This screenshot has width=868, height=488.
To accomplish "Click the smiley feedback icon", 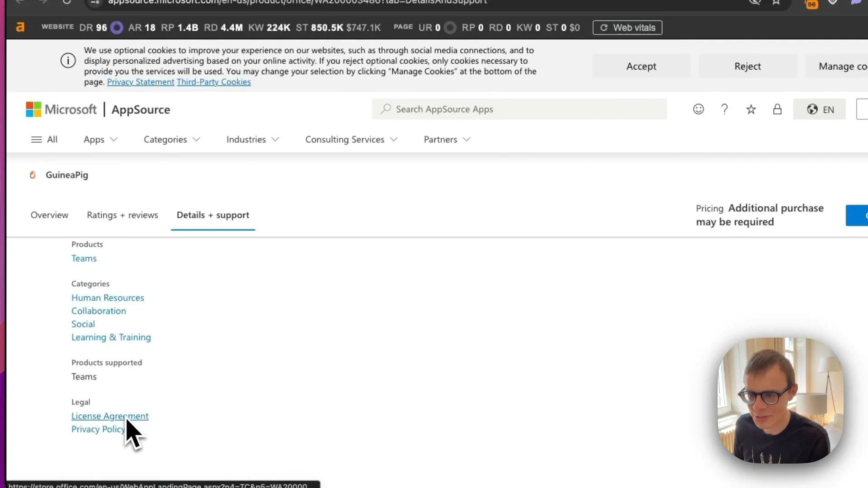I will click(698, 109).
